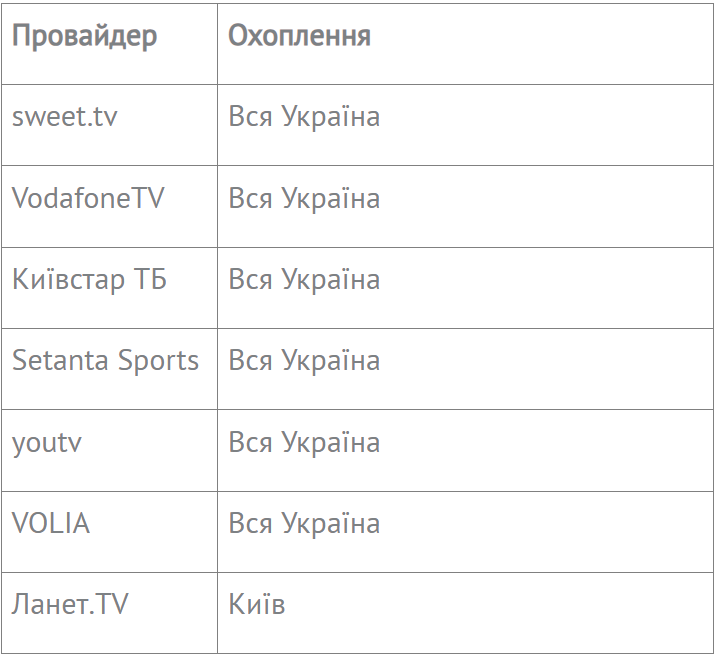
Task: Click the word Україна in the VOLIA row
Action: click(331, 524)
